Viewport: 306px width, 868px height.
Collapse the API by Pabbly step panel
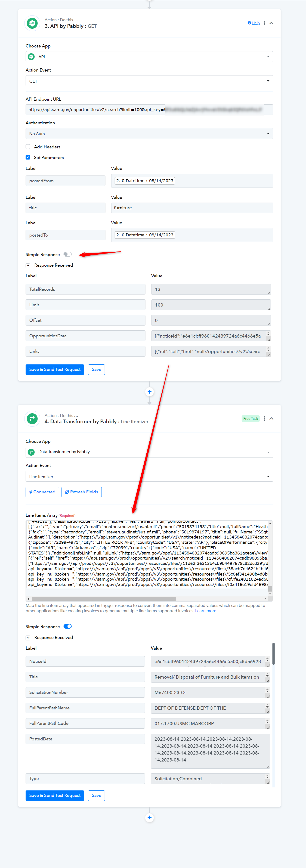pos(271,23)
